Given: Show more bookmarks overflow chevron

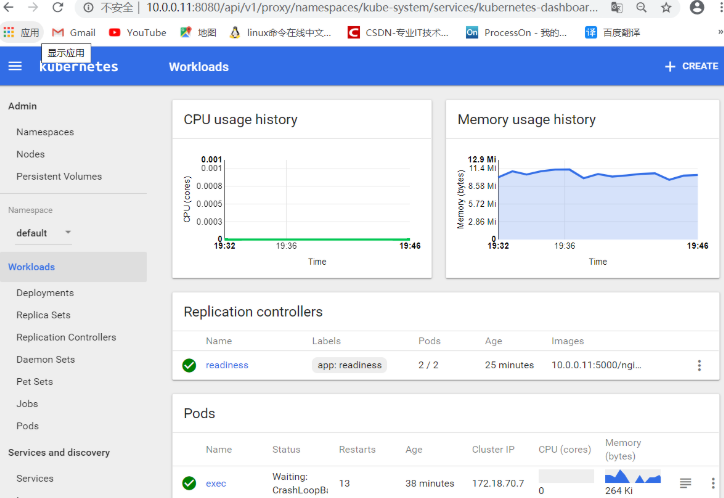Looking at the screenshot, I should pos(720,32).
